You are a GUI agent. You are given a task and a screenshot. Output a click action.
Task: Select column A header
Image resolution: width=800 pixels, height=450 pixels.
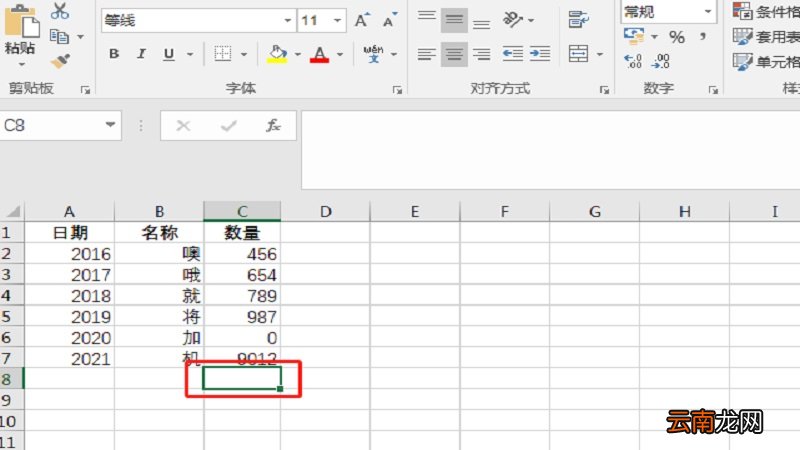69,211
